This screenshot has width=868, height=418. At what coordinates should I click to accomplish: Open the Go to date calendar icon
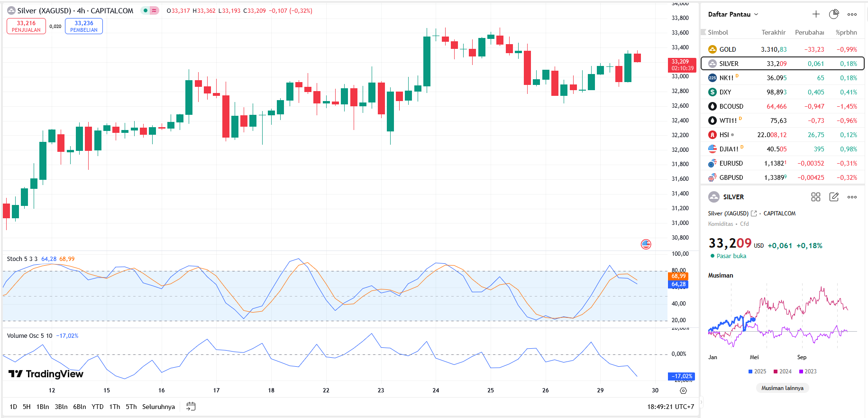pyautogui.click(x=191, y=407)
